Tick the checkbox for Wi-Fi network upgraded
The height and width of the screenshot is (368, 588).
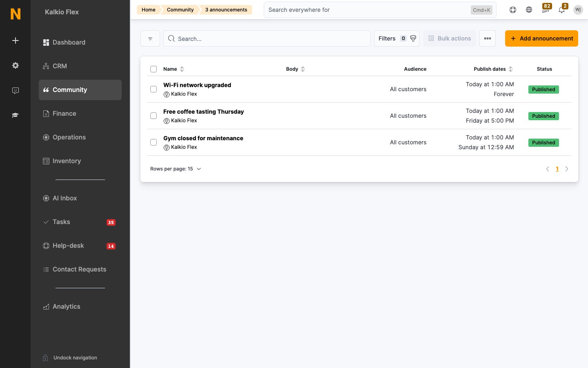pos(154,89)
